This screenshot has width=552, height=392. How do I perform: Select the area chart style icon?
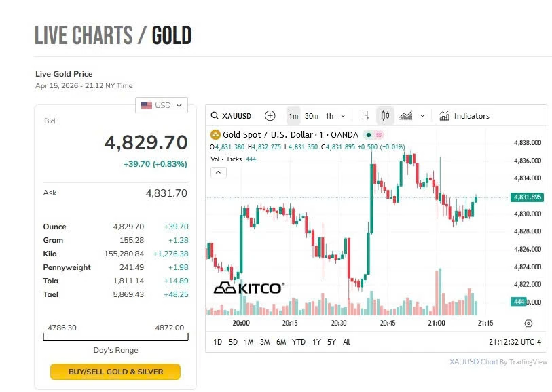click(x=406, y=116)
